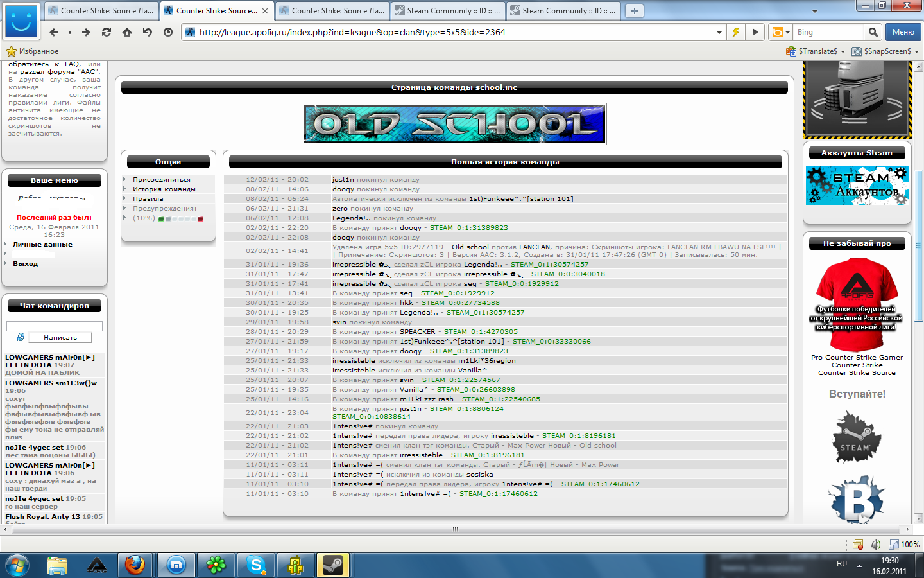Click the Maxthon smiley logo button
This screenshot has height=578, width=924.
[21, 22]
